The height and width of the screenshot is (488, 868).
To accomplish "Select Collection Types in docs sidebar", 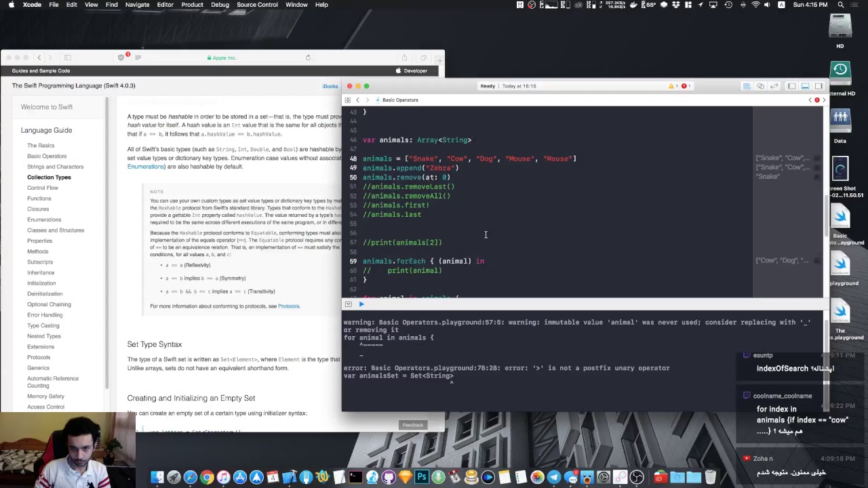I will 49,178.
